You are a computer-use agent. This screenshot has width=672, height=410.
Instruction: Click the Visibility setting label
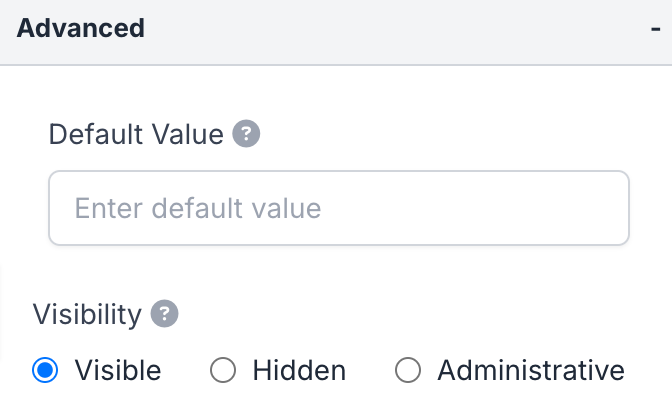[87, 314]
